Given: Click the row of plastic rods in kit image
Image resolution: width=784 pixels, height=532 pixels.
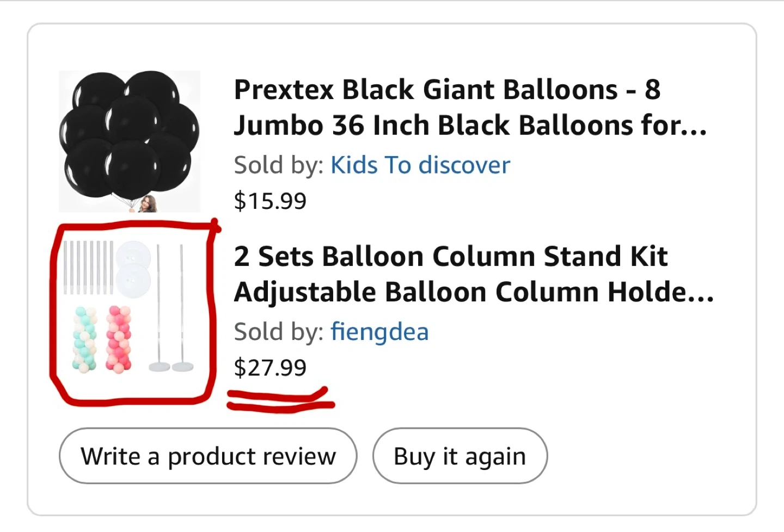Looking at the screenshot, I should [88, 267].
